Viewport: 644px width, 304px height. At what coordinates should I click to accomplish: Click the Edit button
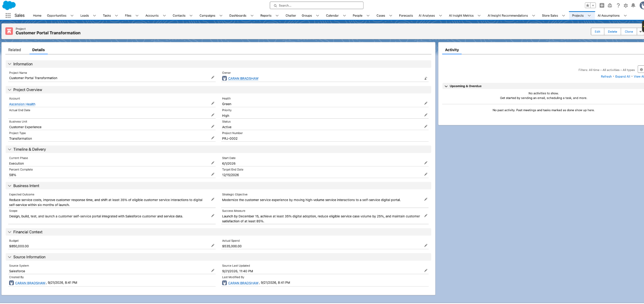coord(597,31)
